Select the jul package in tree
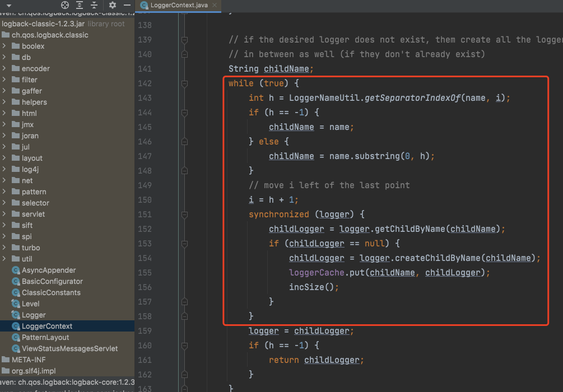The height and width of the screenshot is (392, 563). click(26, 147)
